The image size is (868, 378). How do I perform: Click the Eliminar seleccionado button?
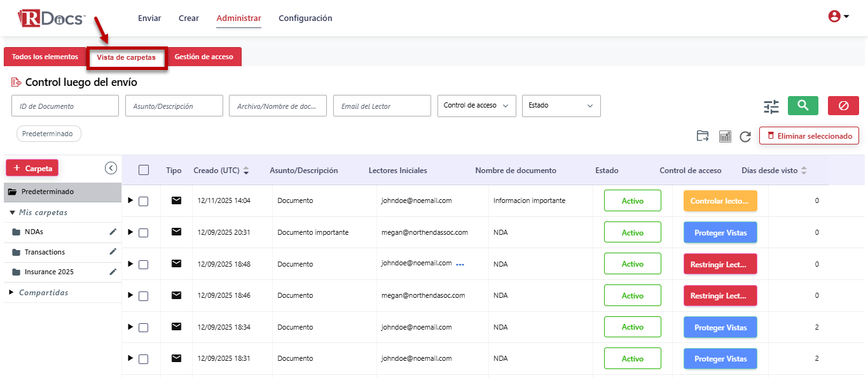(x=809, y=136)
